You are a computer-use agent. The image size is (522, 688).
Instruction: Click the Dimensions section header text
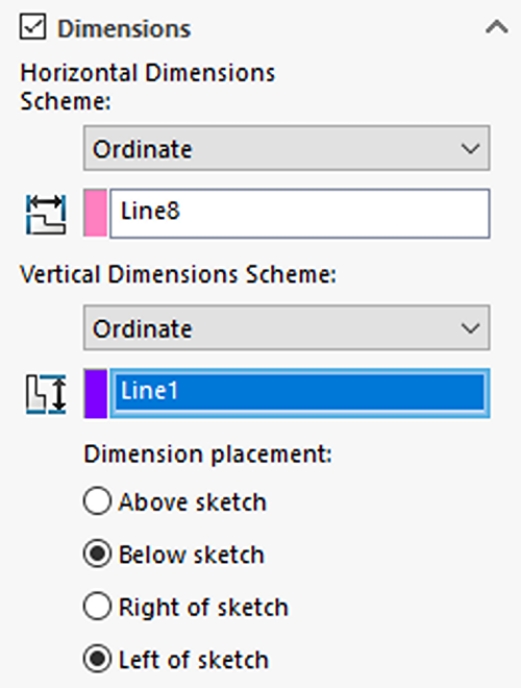pyautogui.click(x=124, y=29)
